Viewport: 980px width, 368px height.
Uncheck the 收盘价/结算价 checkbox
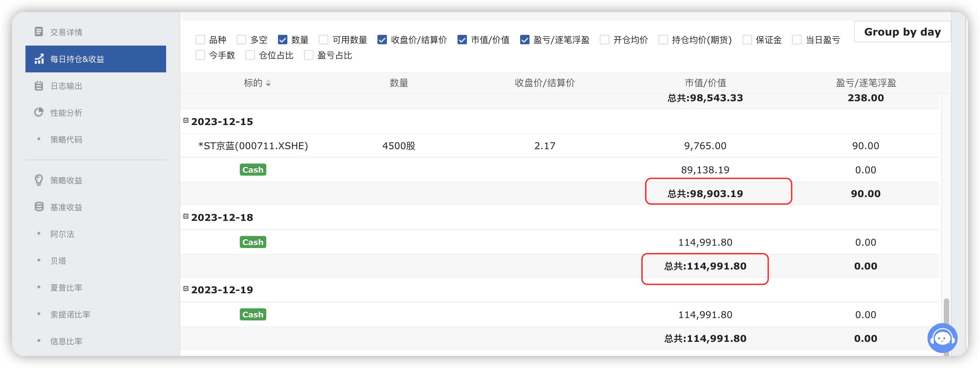[x=382, y=40]
